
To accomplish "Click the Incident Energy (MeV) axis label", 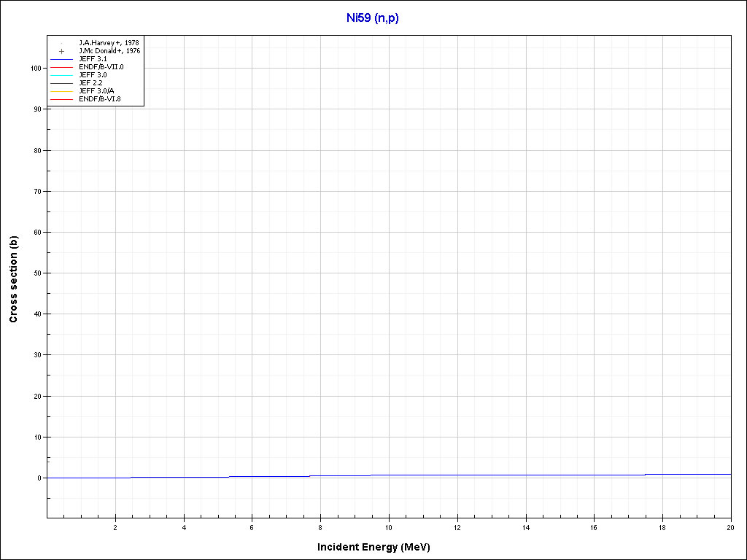I will pyautogui.click(x=379, y=547).
